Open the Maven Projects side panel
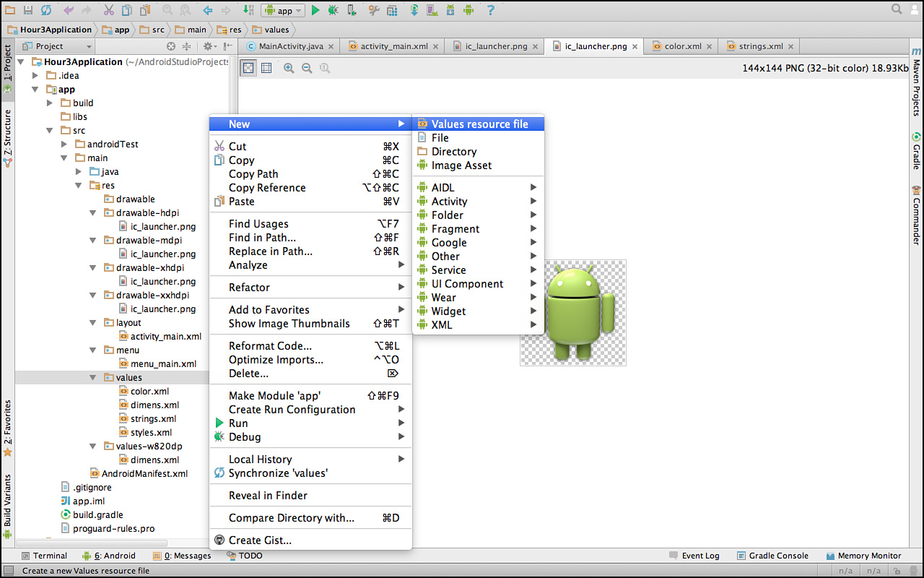Viewport: 924px width, 578px height. click(x=916, y=83)
